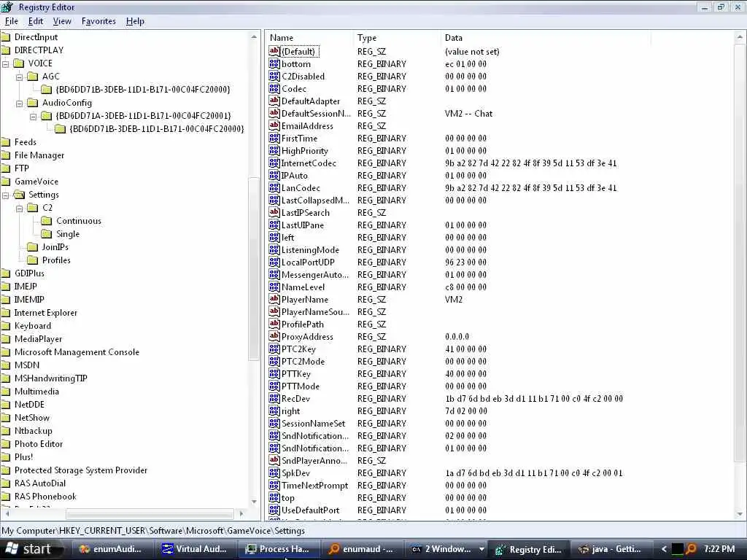This screenshot has height=560, width=747.
Task: Click the InternetCodec binary value icon
Action: click(274, 163)
